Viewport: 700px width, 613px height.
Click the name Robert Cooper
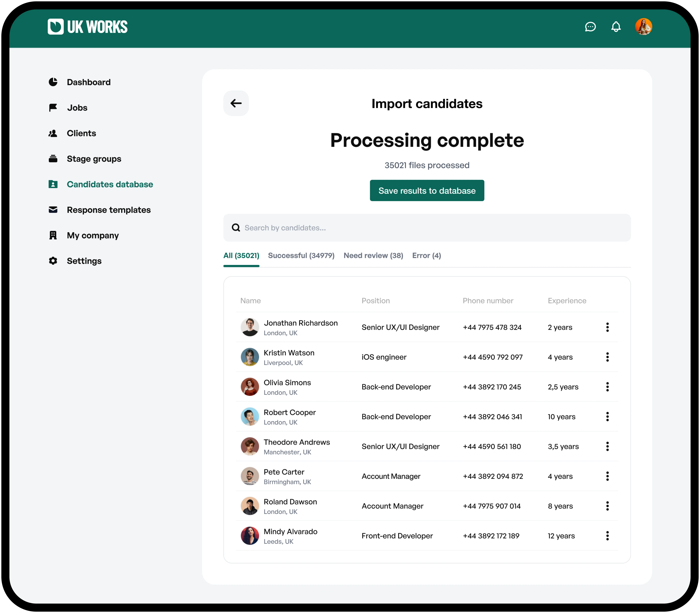(290, 412)
